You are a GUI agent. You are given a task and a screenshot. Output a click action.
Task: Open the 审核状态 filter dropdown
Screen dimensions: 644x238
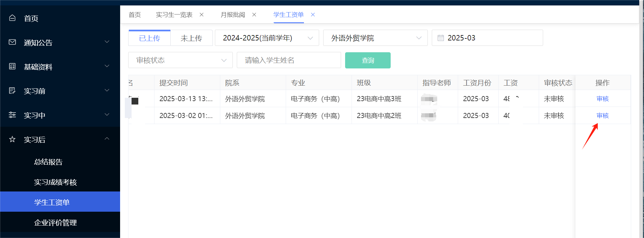(180, 60)
